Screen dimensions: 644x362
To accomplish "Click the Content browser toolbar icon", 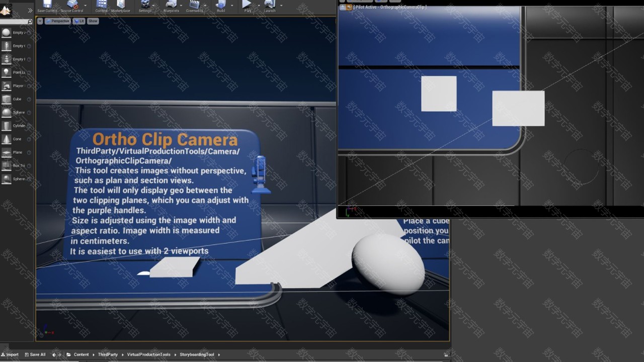I will point(102,5).
